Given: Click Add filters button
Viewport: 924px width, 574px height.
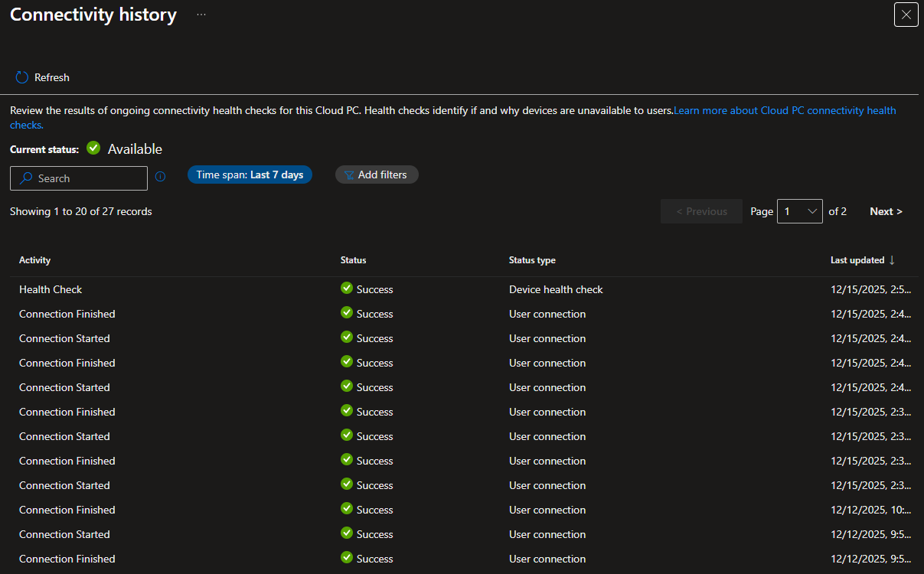Looking at the screenshot, I should 377,174.
